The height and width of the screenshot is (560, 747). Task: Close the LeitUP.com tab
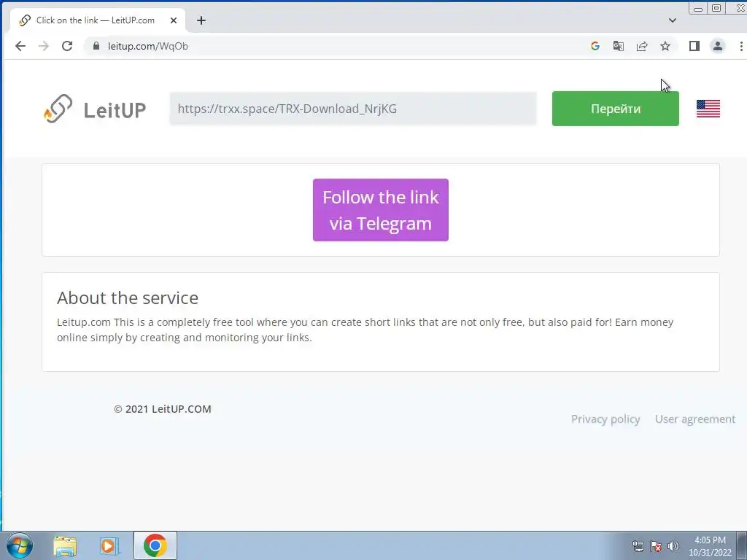pos(174,20)
